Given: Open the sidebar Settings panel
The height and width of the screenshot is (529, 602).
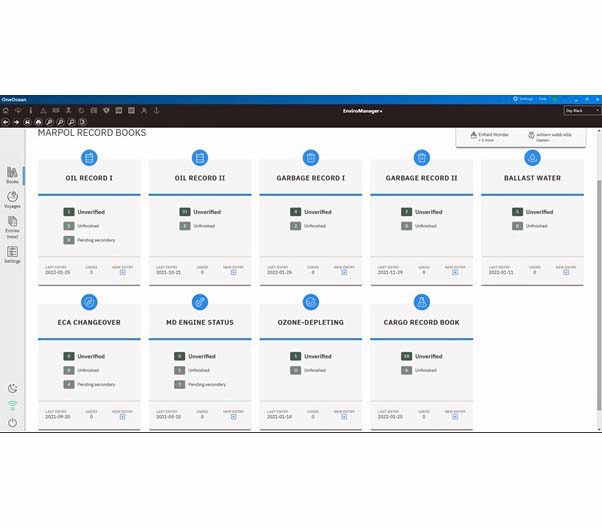Looking at the screenshot, I should click(12, 254).
